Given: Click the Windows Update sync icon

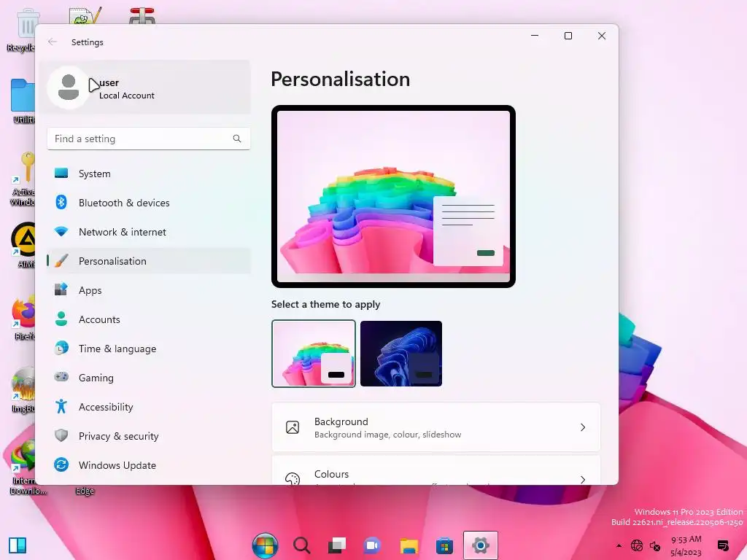Looking at the screenshot, I should tap(61, 464).
